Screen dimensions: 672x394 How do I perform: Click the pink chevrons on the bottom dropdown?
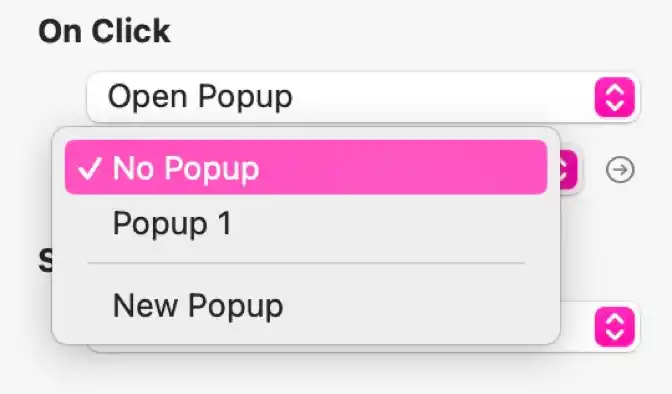click(x=615, y=327)
